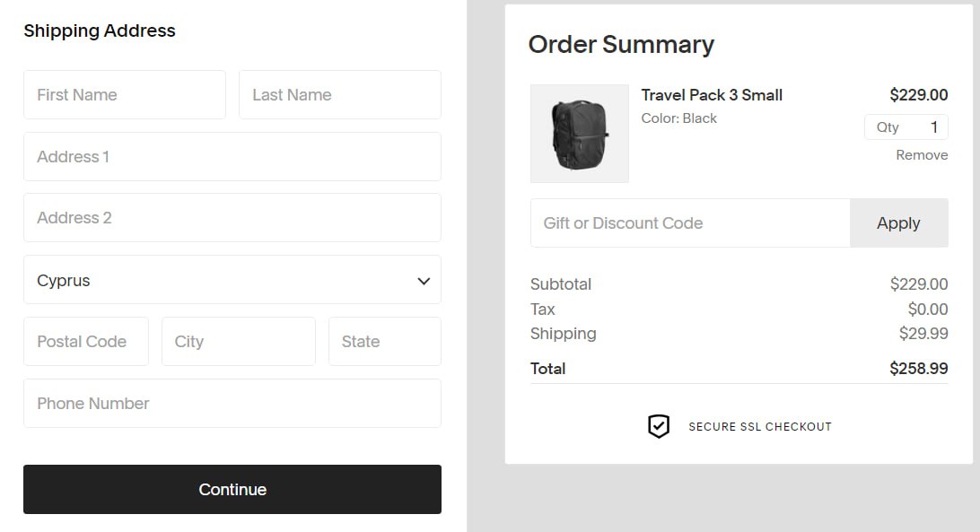The width and height of the screenshot is (980, 532).
Task: Select the Last Name input
Action: 339,95
